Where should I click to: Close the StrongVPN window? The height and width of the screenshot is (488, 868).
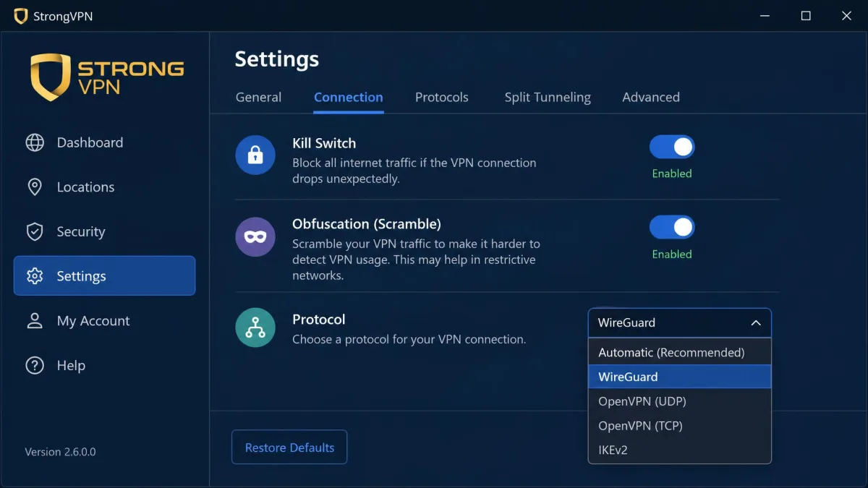[x=847, y=16]
